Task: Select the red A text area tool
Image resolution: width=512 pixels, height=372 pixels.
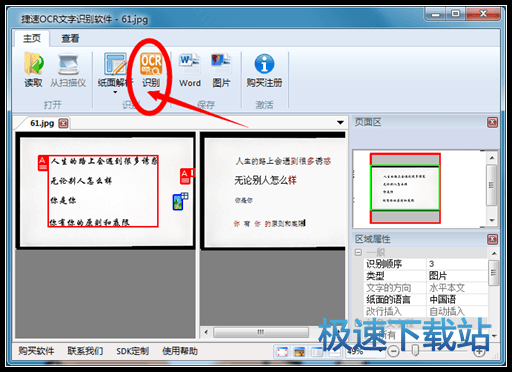Action: point(186,177)
